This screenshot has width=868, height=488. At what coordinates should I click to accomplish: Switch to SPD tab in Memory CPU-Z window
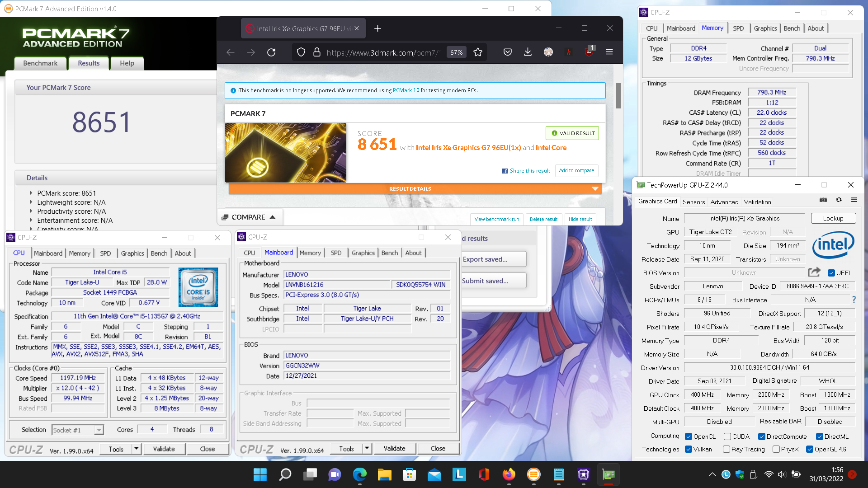click(738, 28)
